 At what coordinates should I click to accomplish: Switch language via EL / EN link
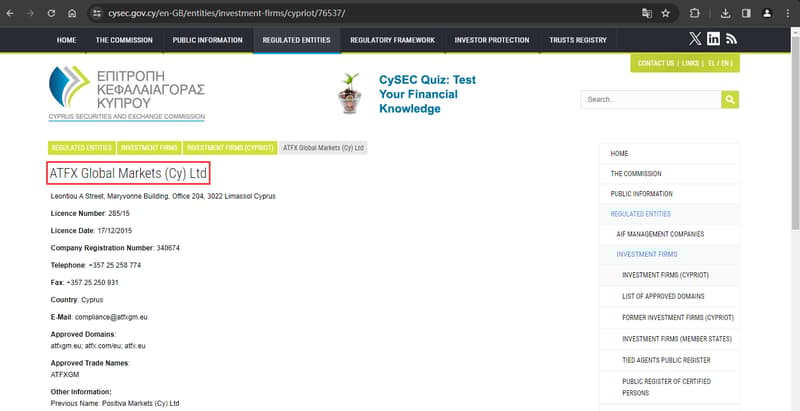[718, 63]
